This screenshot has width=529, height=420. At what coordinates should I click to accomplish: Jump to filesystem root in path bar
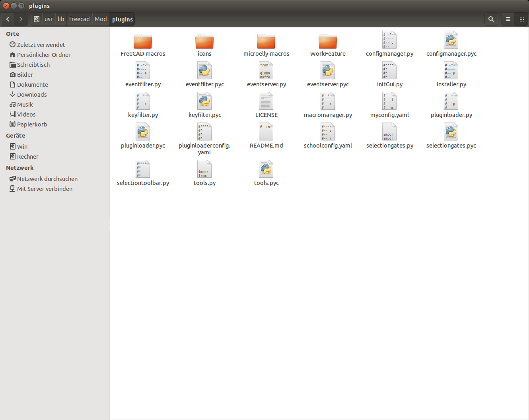click(37, 19)
